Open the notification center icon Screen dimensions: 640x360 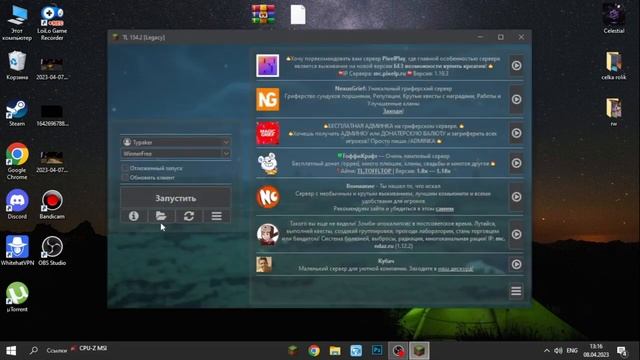[622, 351]
